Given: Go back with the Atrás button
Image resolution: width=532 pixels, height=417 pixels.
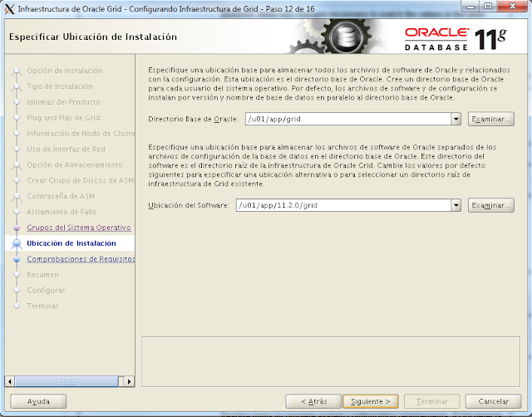Looking at the screenshot, I should [x=313, y=401].
